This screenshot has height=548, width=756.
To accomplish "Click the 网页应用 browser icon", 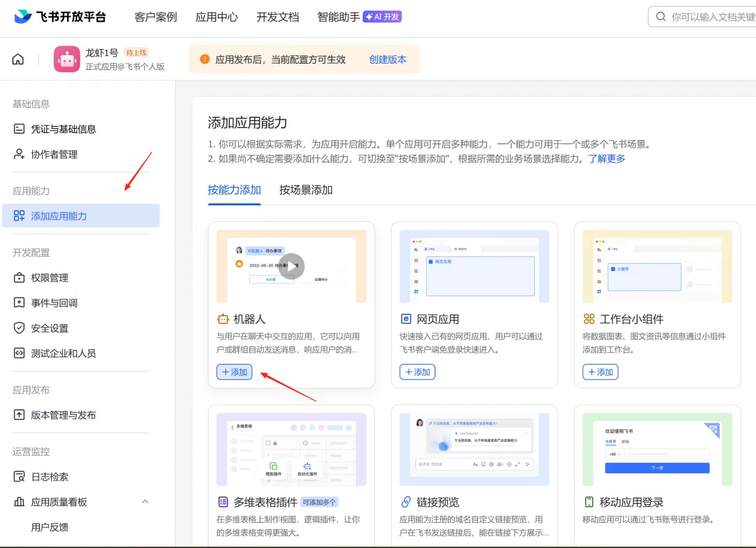I will pyautogui.click(x=406, y=319).
